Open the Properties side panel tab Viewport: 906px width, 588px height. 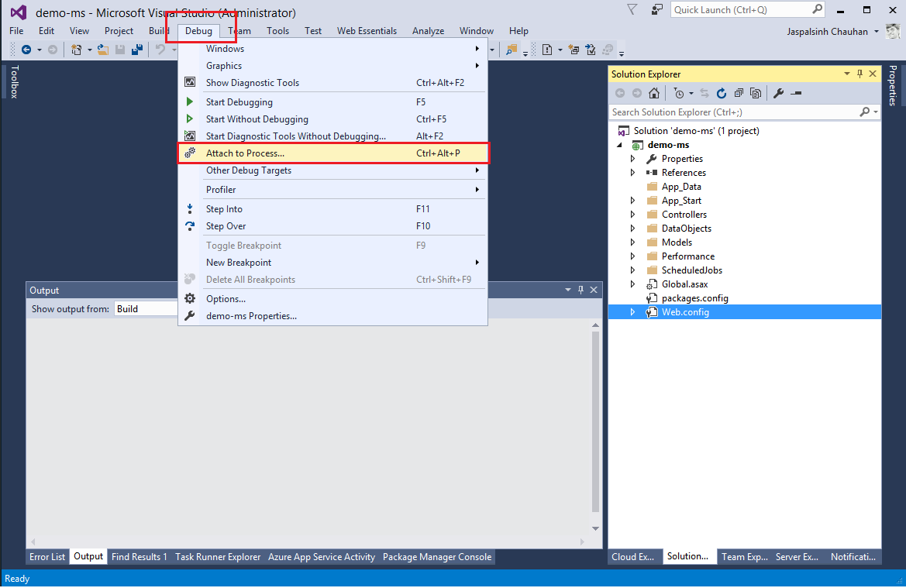coord(893,85)
